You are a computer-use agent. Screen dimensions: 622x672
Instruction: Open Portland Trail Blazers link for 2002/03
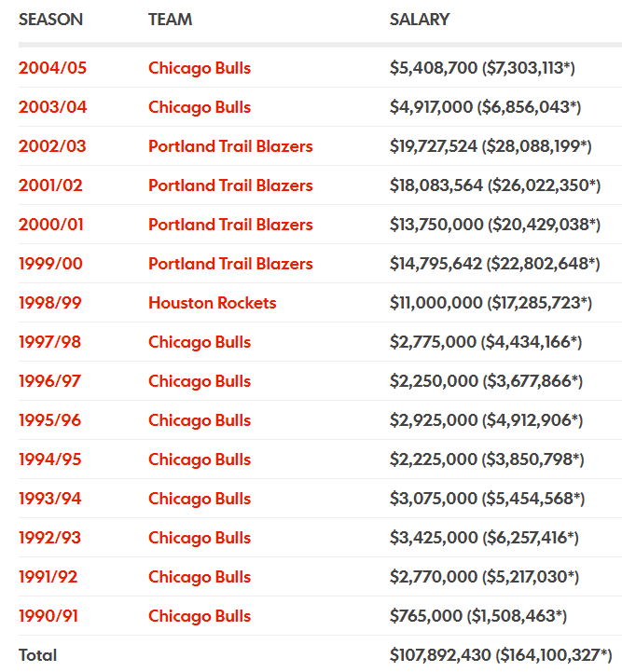tap(230, 146)
